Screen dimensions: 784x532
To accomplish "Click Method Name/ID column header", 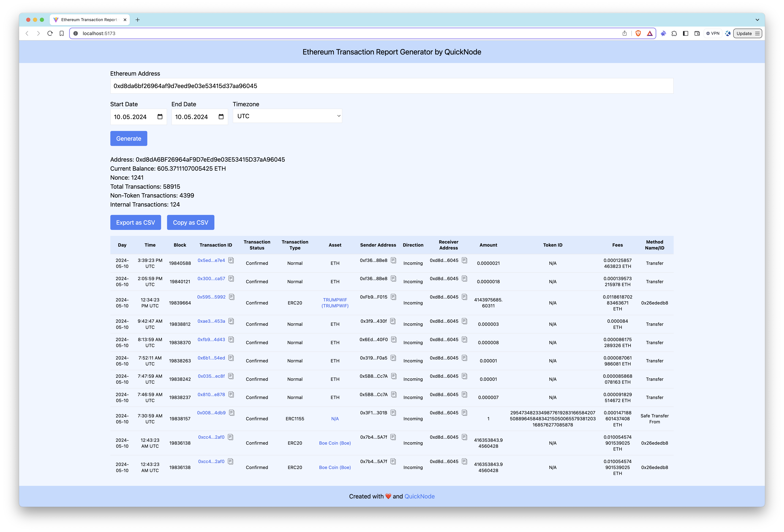I will pos(654,245).
